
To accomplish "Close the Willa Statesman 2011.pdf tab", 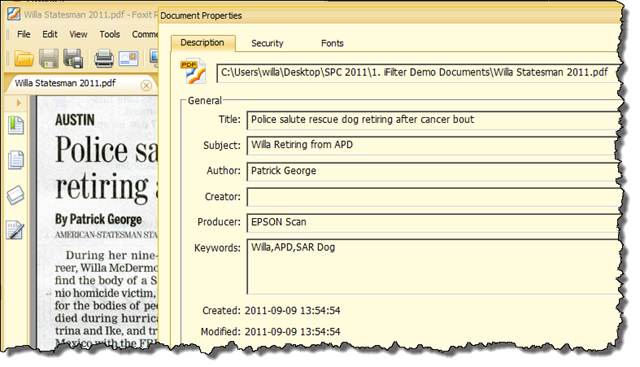I will pos(146,85).
